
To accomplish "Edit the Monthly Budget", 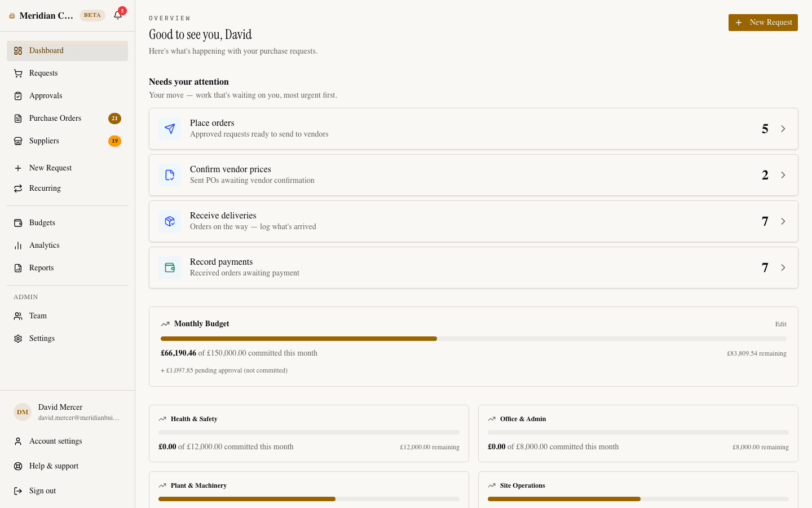I will click(780, 324).
